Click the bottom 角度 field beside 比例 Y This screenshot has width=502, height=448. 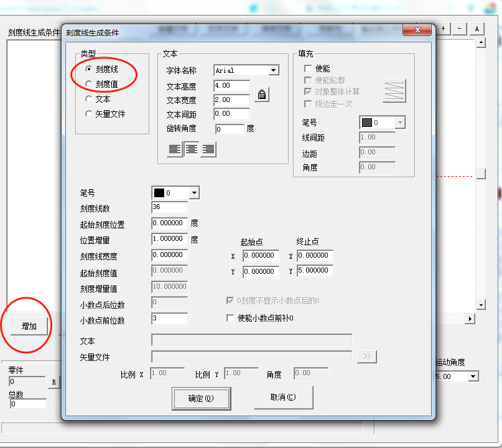(x=311, y=373)
